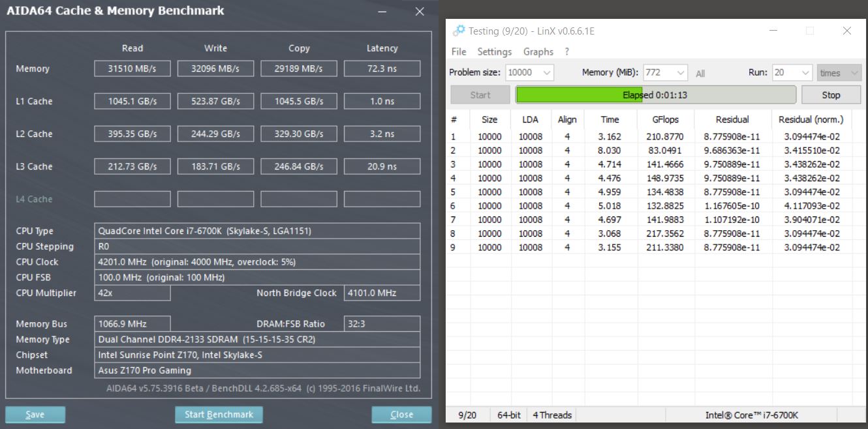Click the green elapsed time progress bar
868x429 pixels.
pyautogui.click(x=656, y=95)
